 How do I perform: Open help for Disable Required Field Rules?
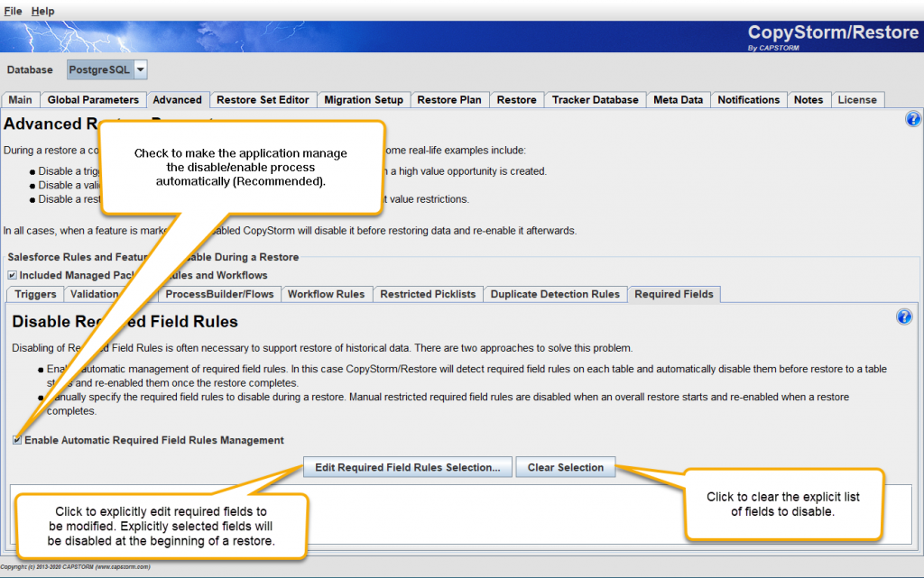click(x=904, y=317)
